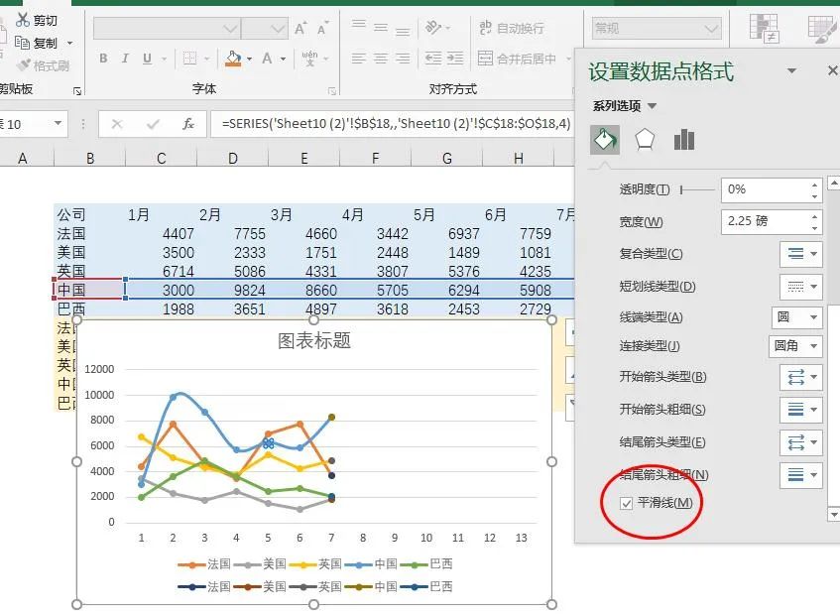Click the wén phonetic guide icon
840x616 pixels.
point(309,60)
